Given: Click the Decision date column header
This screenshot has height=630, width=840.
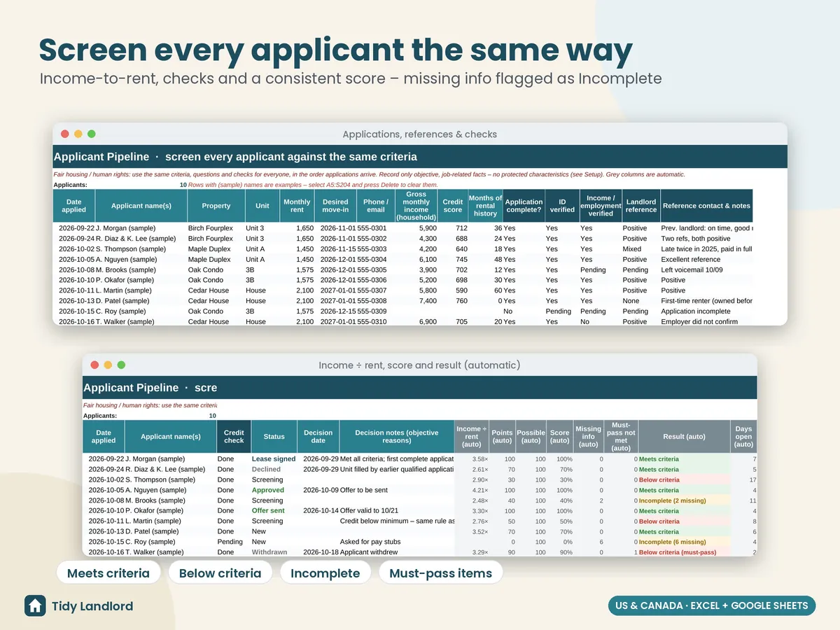Looking at the screenshot, I should pyautogui.click(x=318, y=436).
